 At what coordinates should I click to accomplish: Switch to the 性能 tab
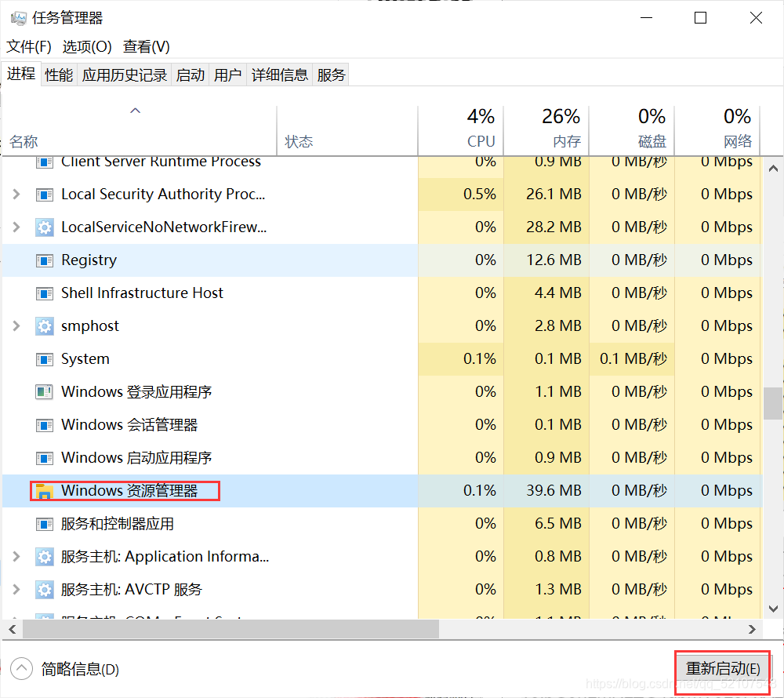59,75
